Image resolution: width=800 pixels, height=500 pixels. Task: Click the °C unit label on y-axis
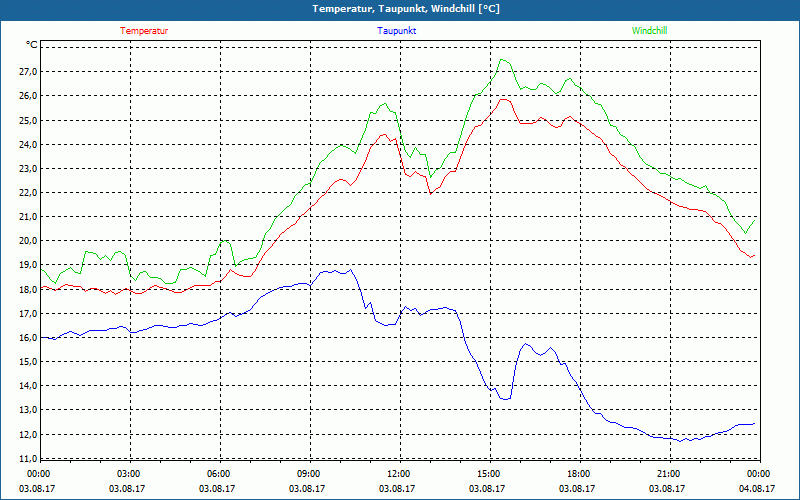(32, 45)
